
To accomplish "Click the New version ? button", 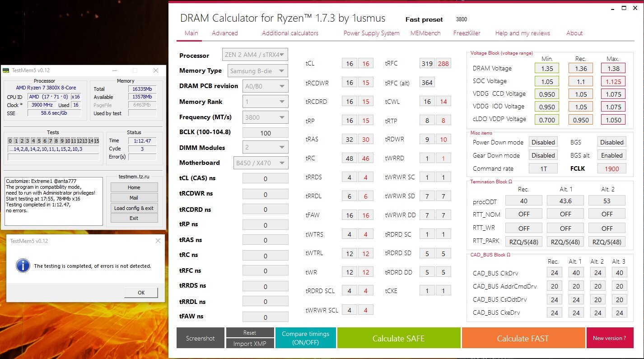I will (x=610, y=338).
